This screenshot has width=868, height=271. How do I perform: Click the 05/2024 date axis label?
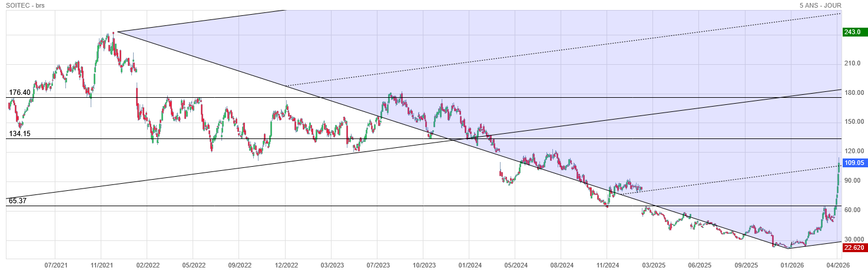point(515,265)
